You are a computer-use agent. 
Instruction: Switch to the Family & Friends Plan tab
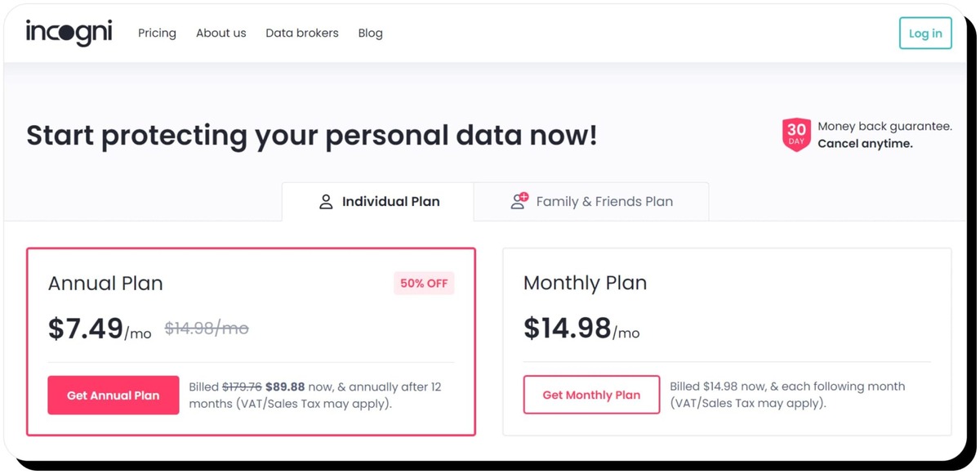tap(604, 202)
